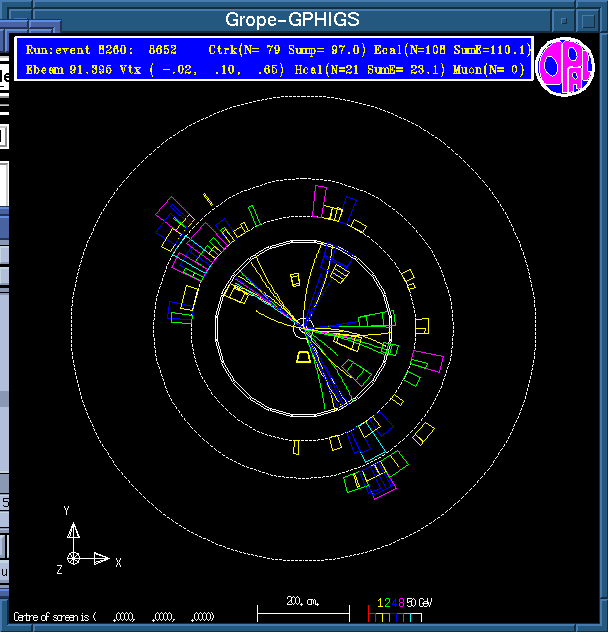Click the OPAL logo icon

[565, 67]
